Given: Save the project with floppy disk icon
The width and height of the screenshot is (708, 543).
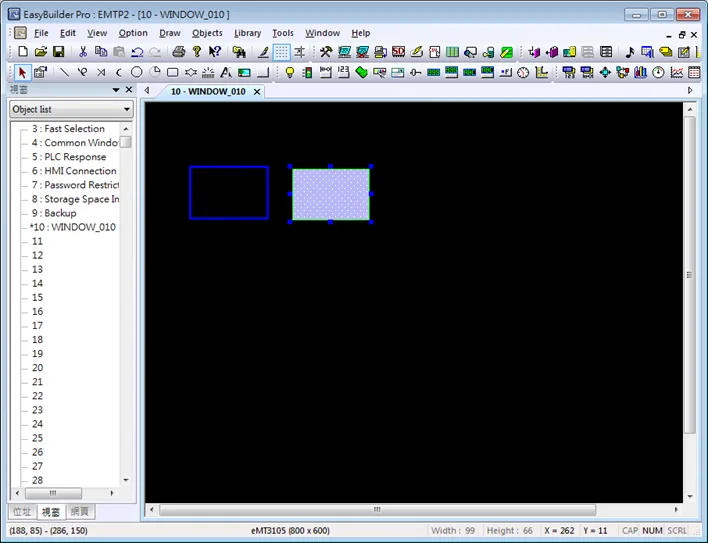Looking at the screenshot, I should pyautogui.click(x=59, y=52).
